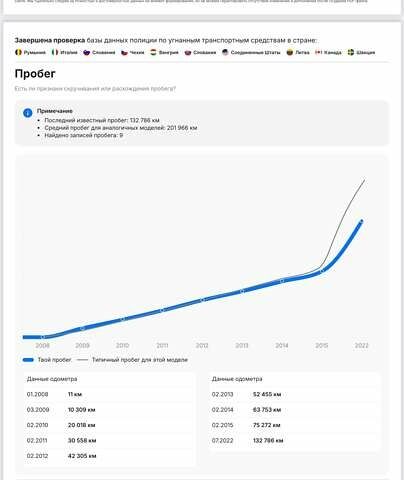The height and width of the screenshot is (480, 404).
Task: Select the 2012 data point on mileage chart
Action: (202, 300)
